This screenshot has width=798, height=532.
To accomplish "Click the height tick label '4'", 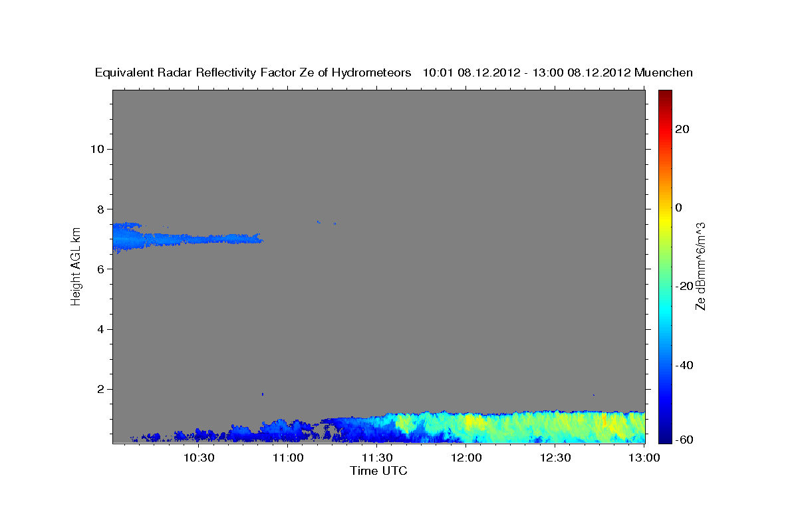I will (101, 329).
